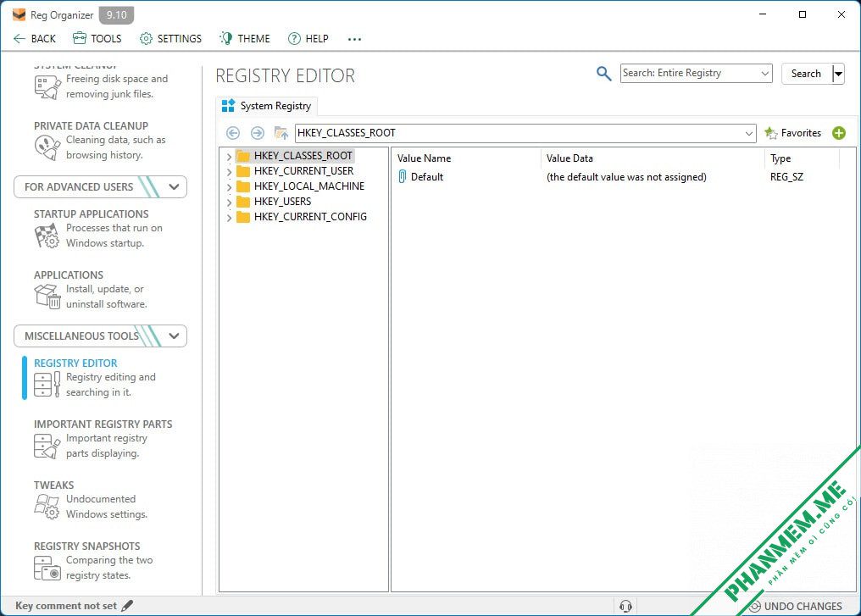
Task: Click '(the default value was not assigned)' cell
Action: (x=626, y=177)
